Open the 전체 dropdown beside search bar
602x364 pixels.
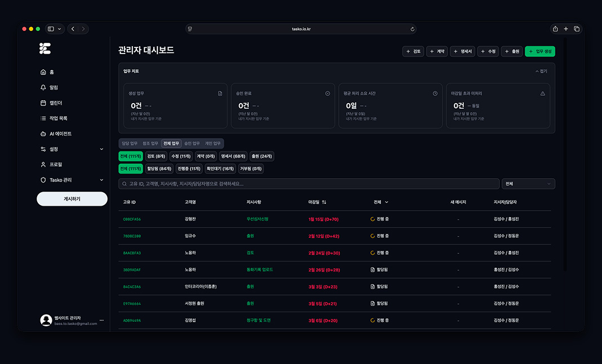tap(528, 184)
